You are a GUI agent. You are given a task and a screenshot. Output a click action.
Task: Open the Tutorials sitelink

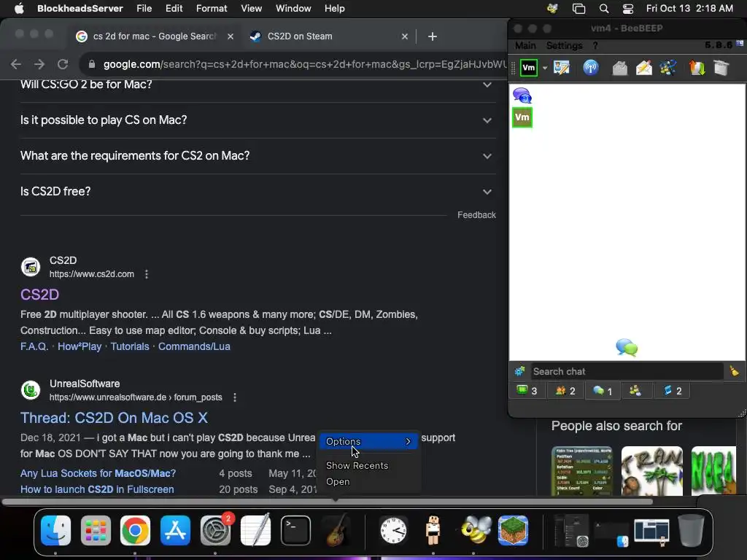point(130,346)
